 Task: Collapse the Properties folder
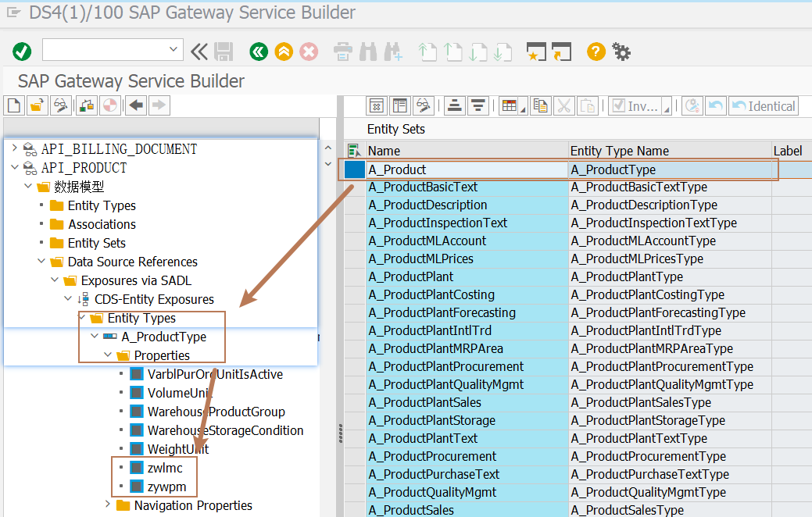(108, 355)
